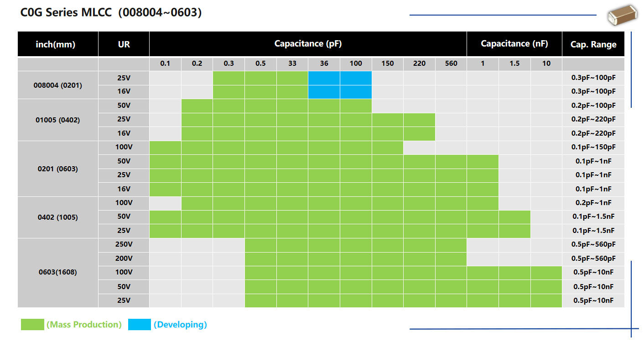Select the (Developing) legend label

[x=180, y=325]
